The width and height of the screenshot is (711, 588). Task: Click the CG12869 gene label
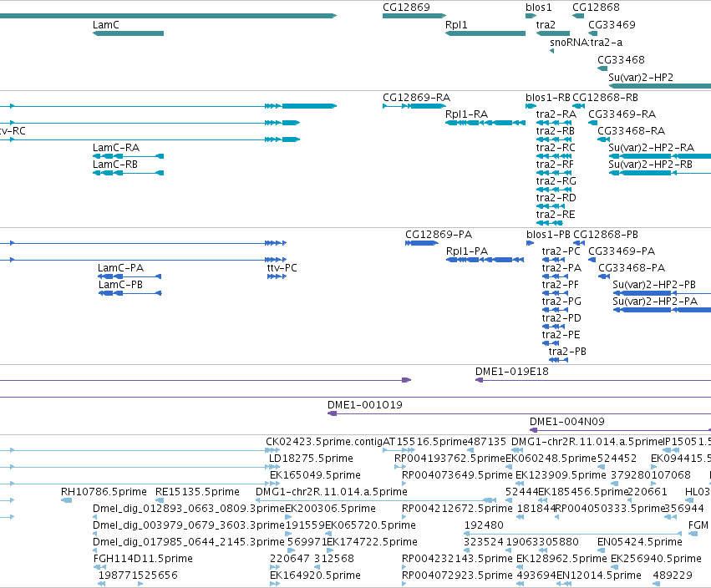coord(406,7)
